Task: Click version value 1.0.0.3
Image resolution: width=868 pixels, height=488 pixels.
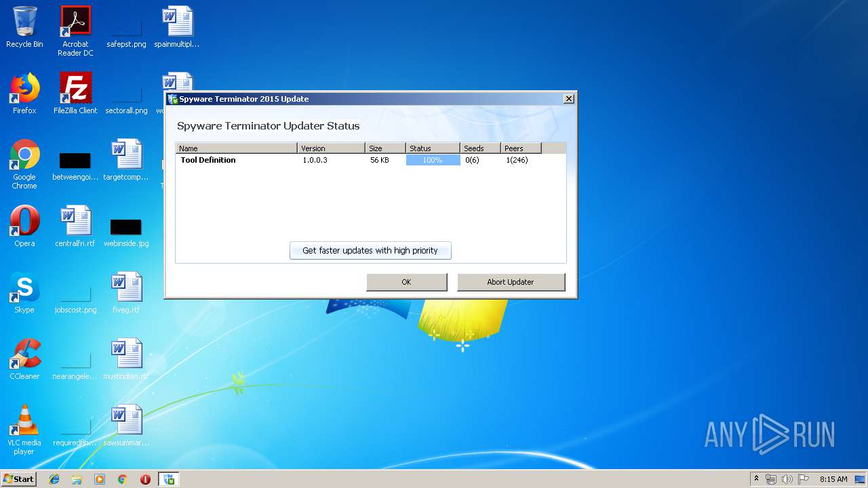Action: tap(315, 160)
